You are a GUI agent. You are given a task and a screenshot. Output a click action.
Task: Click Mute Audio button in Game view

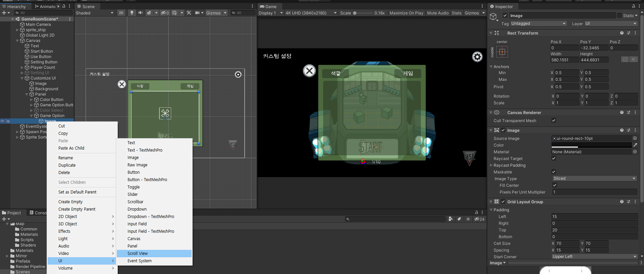[438, 13]
